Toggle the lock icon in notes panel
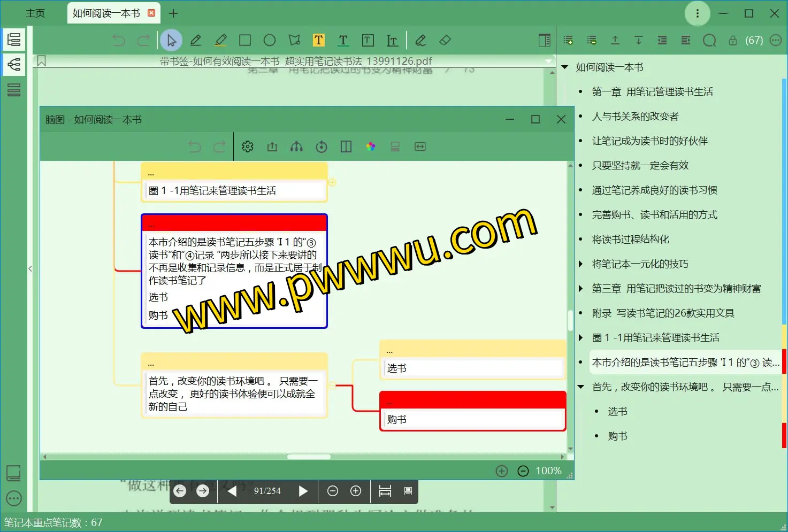788x532 pixels. (x=733, y=40)
